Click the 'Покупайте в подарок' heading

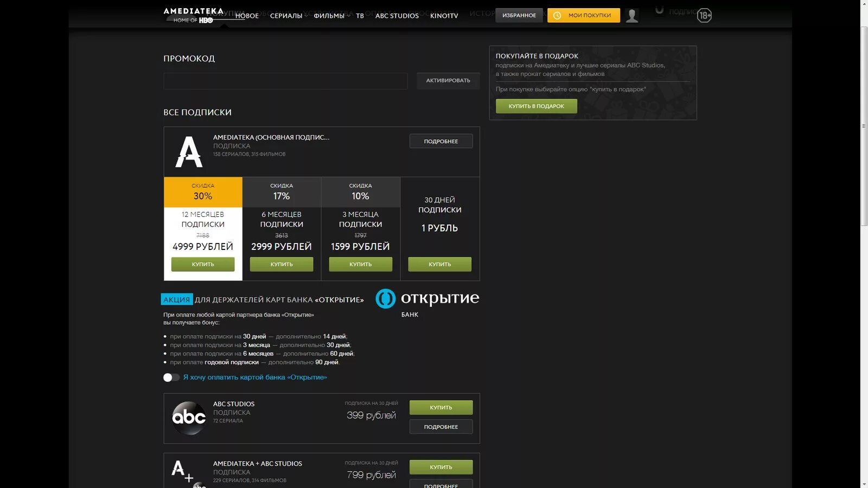[x=537, y=56]
